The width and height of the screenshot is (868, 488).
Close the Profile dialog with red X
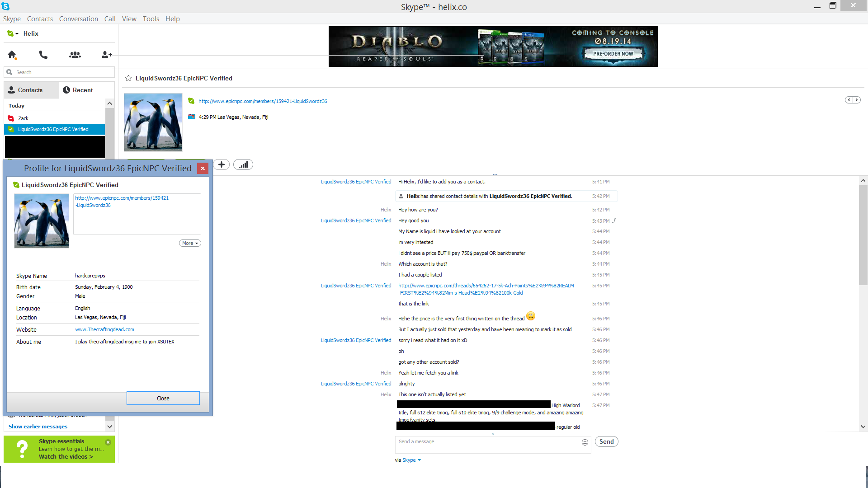pos(203,168)
